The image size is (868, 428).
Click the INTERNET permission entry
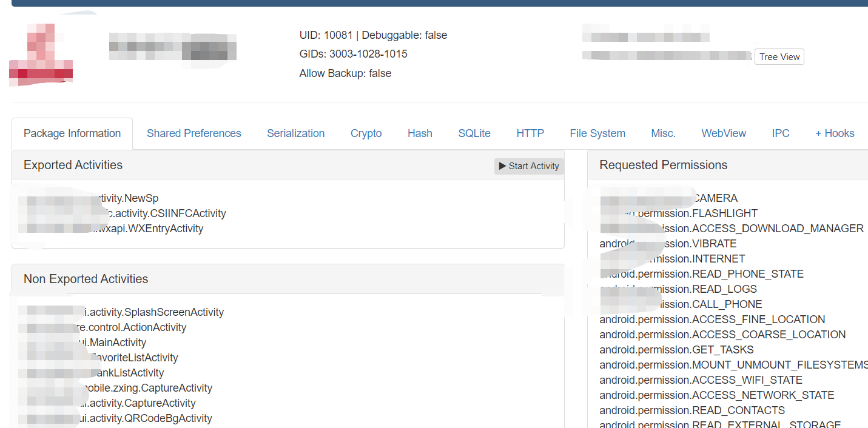(672, 259)
